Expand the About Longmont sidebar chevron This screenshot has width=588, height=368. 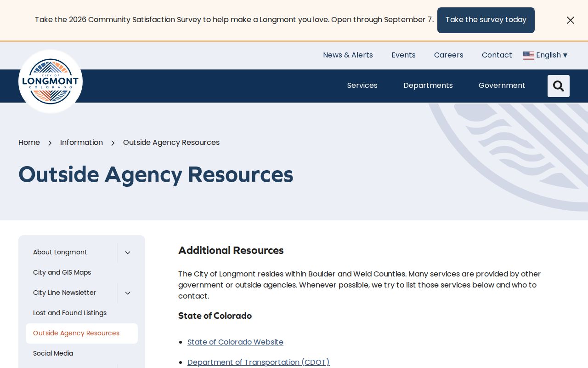[x=128, y=253]
